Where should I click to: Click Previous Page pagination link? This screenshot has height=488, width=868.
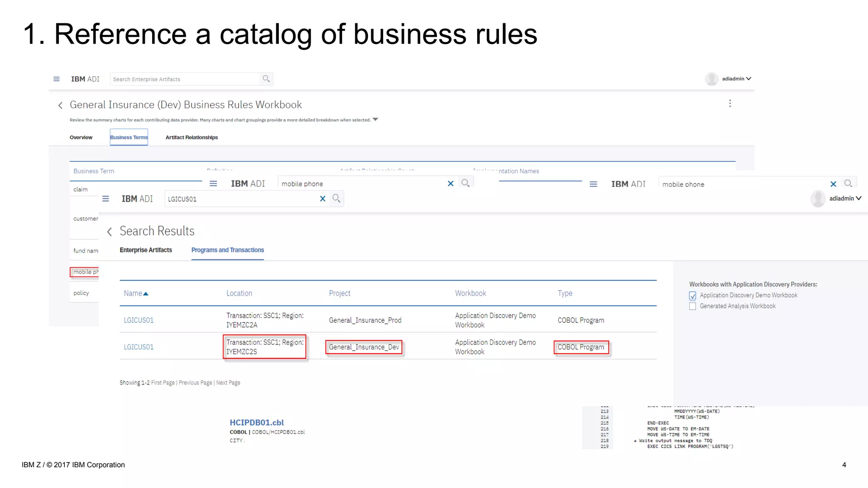tap(195, 383)
